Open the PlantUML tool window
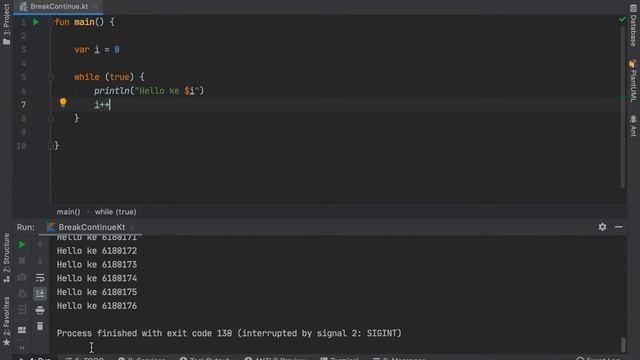The width and height of the screenshot is (640, 360). point(633,81)
